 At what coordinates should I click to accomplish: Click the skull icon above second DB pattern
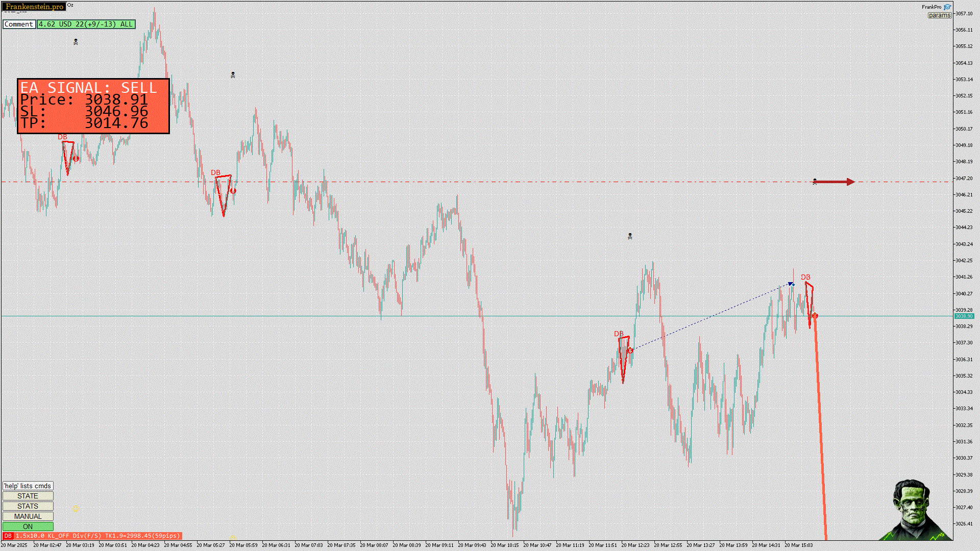(x=233, y=75)
